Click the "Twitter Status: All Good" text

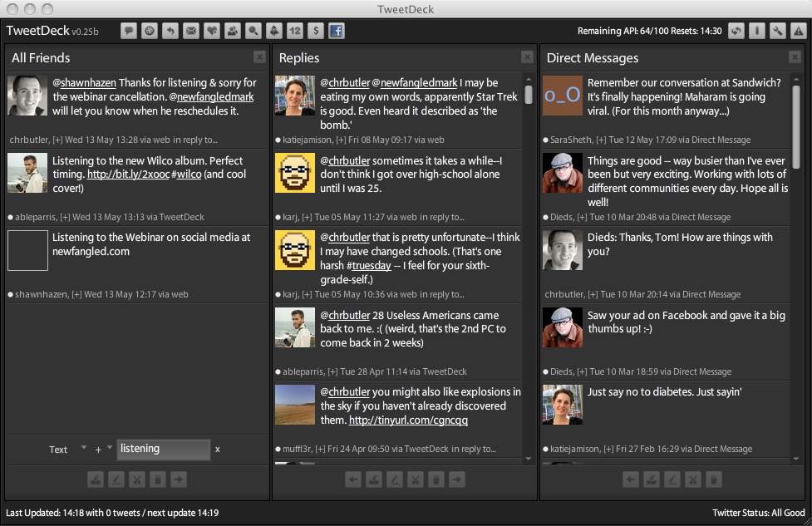pyautogui.click(x=759, y=513)
